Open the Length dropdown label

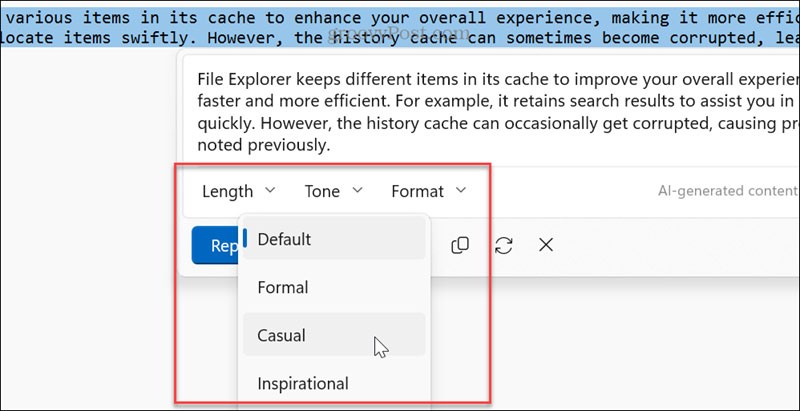[228, 191]
